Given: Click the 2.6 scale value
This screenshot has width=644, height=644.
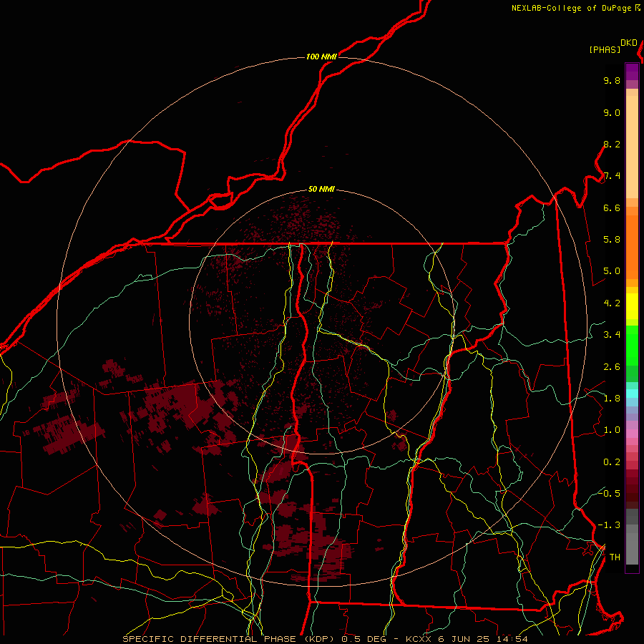Looking at the screenshot, I should (x=612, y=367).
